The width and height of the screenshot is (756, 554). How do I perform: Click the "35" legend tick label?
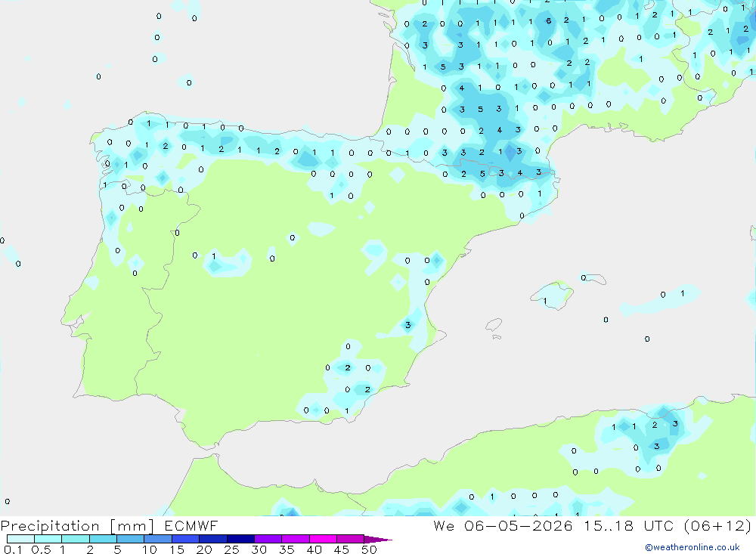click(x=287, y=549)
